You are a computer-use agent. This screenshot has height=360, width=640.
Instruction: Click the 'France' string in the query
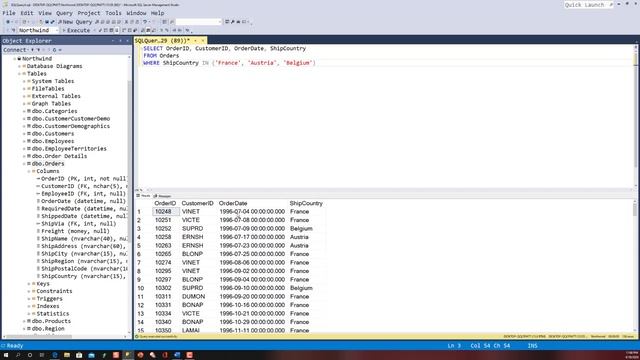click(x=227, y=63)
